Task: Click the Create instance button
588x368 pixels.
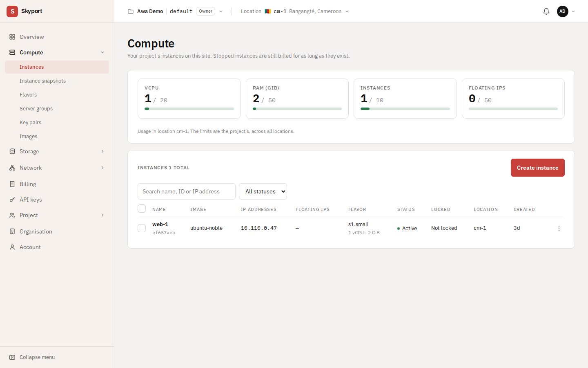Action: coord(537,168)
